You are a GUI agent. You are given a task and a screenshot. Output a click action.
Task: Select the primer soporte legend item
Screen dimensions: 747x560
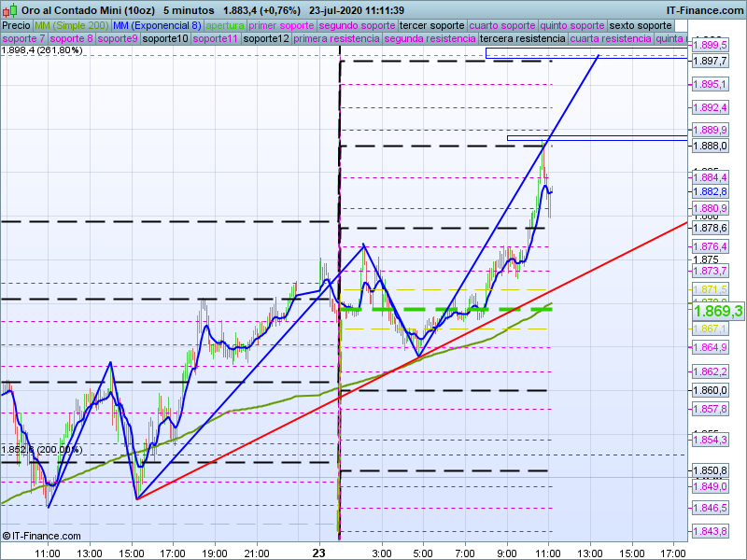tap(283, 25)
